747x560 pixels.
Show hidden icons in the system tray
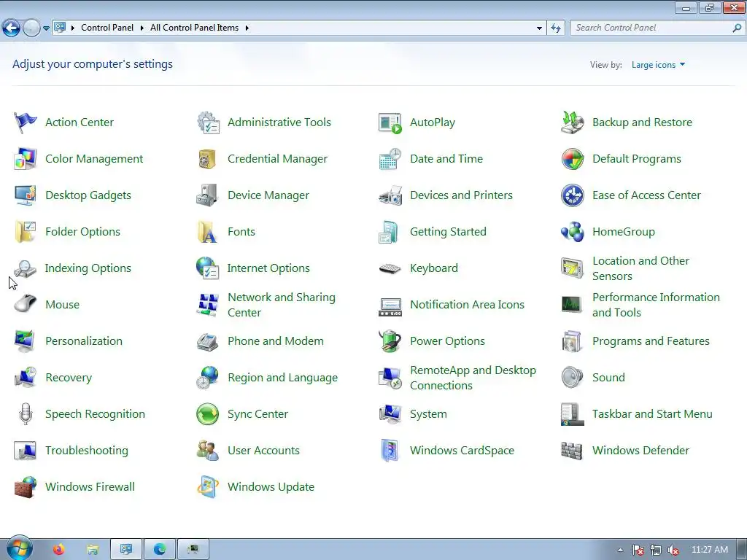tap(620, 550)
